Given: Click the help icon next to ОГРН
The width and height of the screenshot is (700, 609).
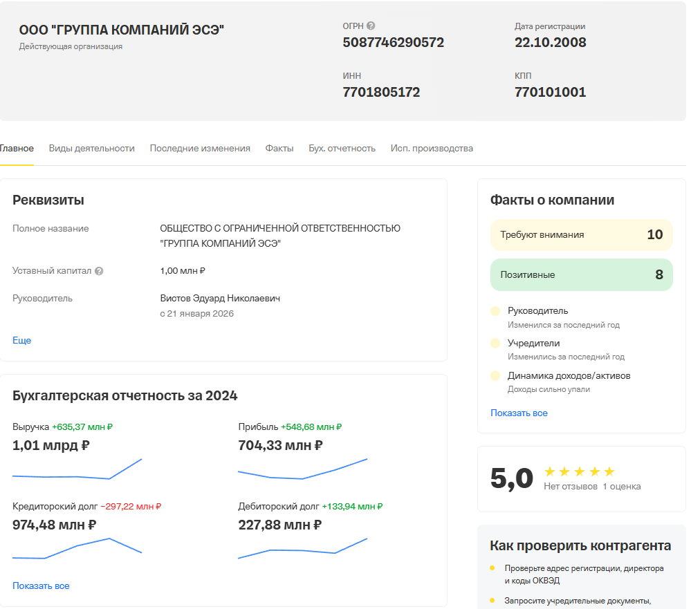Looking at the screenshot, I should [x=371, y=26].
